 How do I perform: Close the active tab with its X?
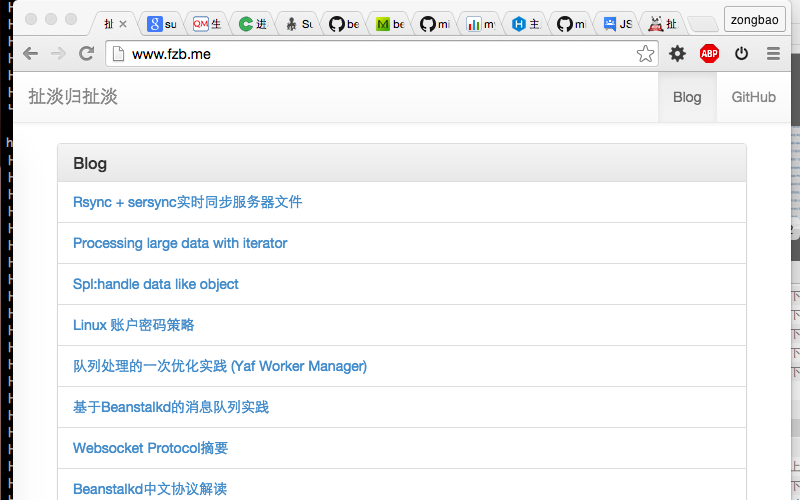pos(123,23)
